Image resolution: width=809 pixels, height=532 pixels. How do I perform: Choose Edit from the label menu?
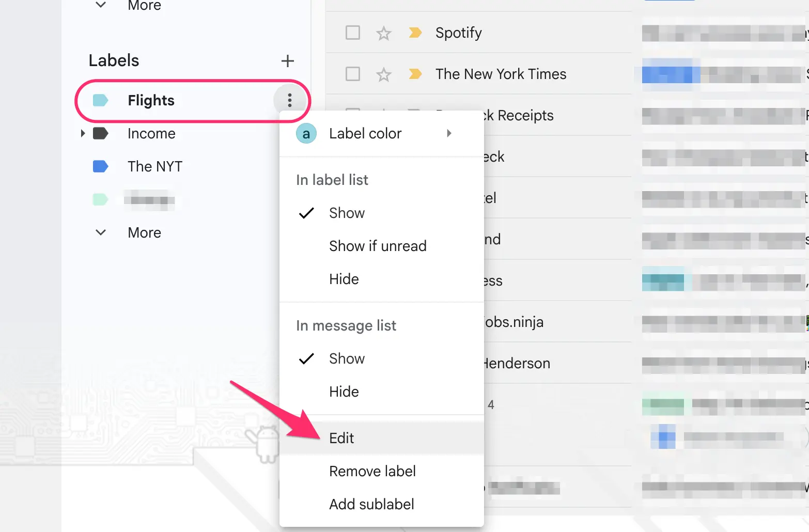pyautogui.click(x=341, y=437)
